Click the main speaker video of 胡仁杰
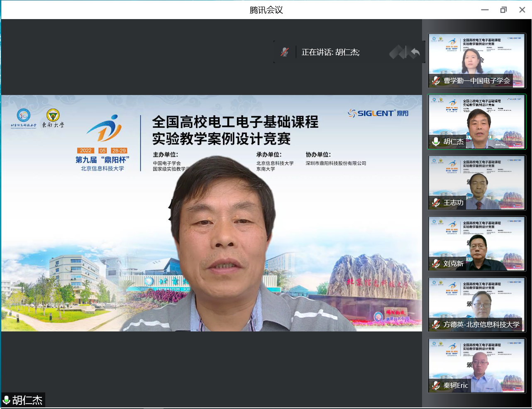Viewport: 532px width, 409px height. (212, 213)
